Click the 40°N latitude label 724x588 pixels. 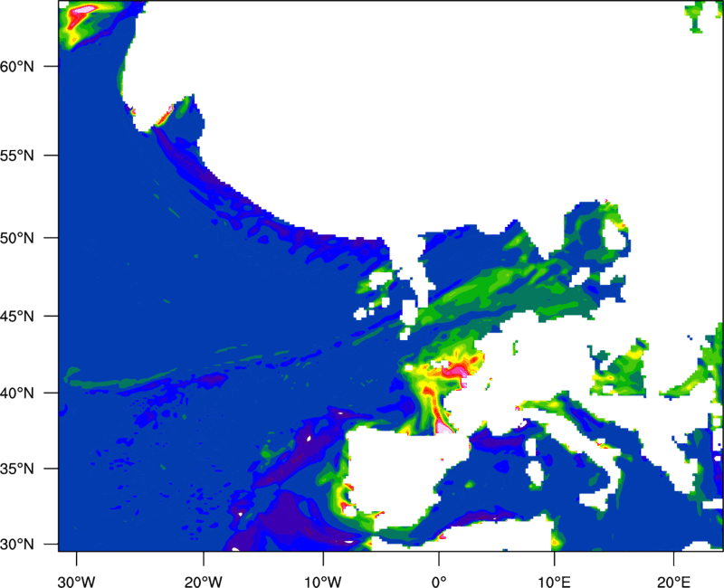[x=16, y=394]
